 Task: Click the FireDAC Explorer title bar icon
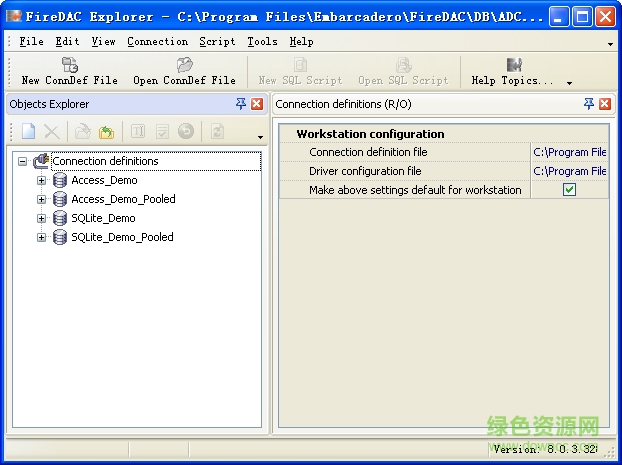click(14, 16)
